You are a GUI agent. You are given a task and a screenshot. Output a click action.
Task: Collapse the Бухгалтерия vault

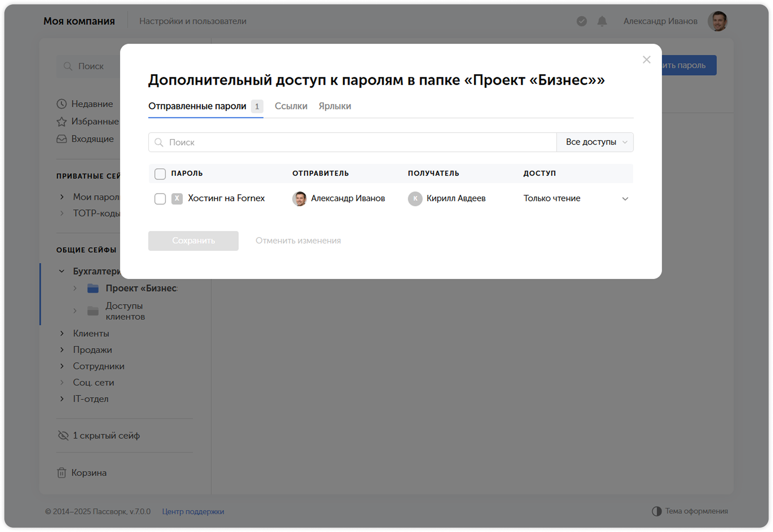(x=62, y=271)
